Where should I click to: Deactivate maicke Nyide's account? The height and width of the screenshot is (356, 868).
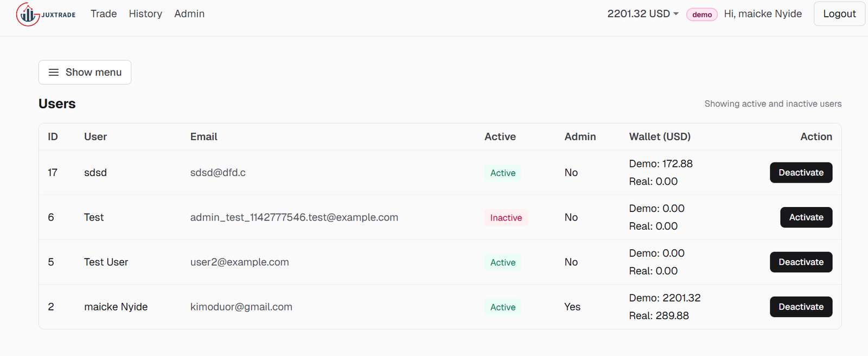tap(801, 307)
